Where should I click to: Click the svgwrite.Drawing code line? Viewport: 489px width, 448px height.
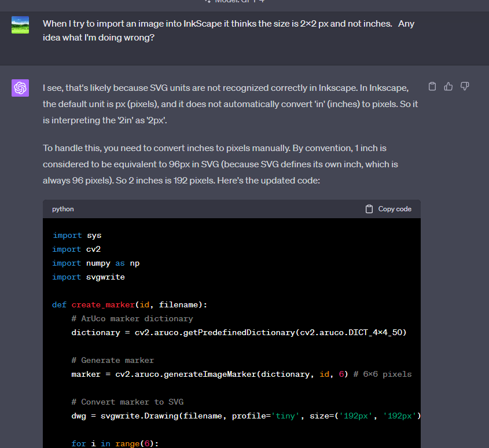[x=243, y=416]
